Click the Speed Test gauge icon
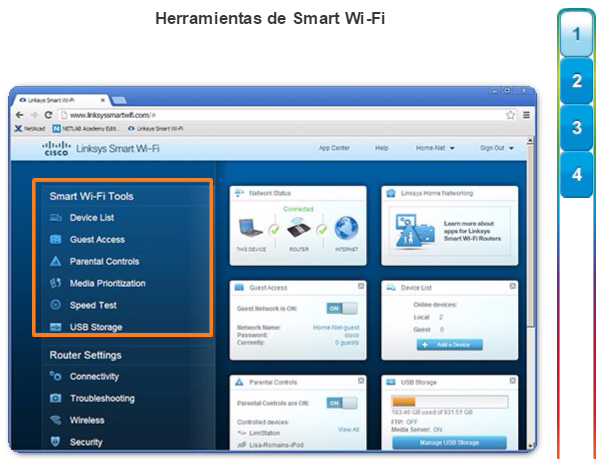The image size is (601, 459). coord(56,305)
